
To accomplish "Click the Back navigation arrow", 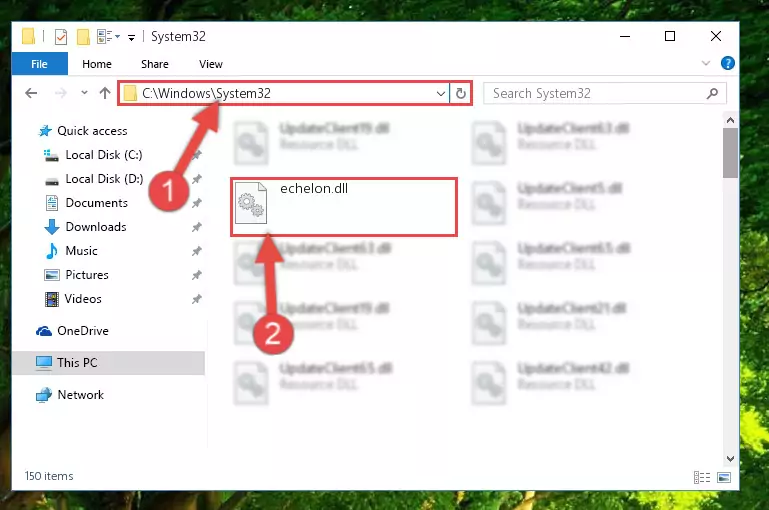I will click(31, 93).
